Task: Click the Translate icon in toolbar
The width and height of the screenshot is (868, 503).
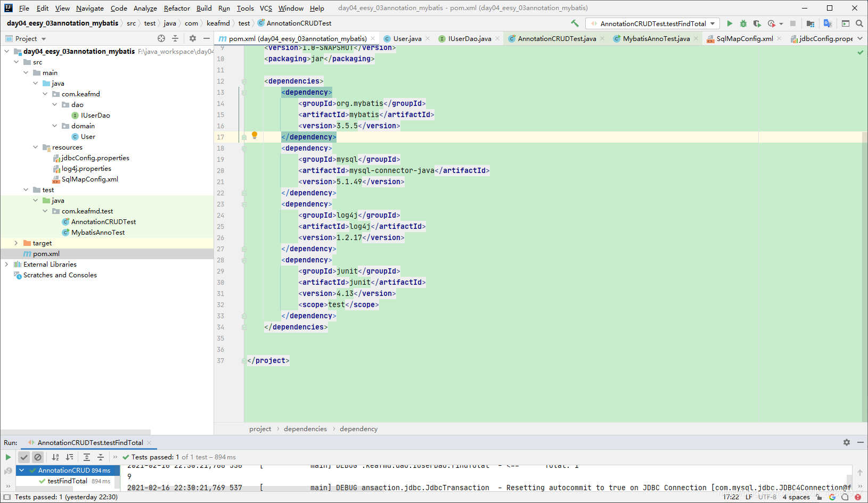Action: [828, 23]
